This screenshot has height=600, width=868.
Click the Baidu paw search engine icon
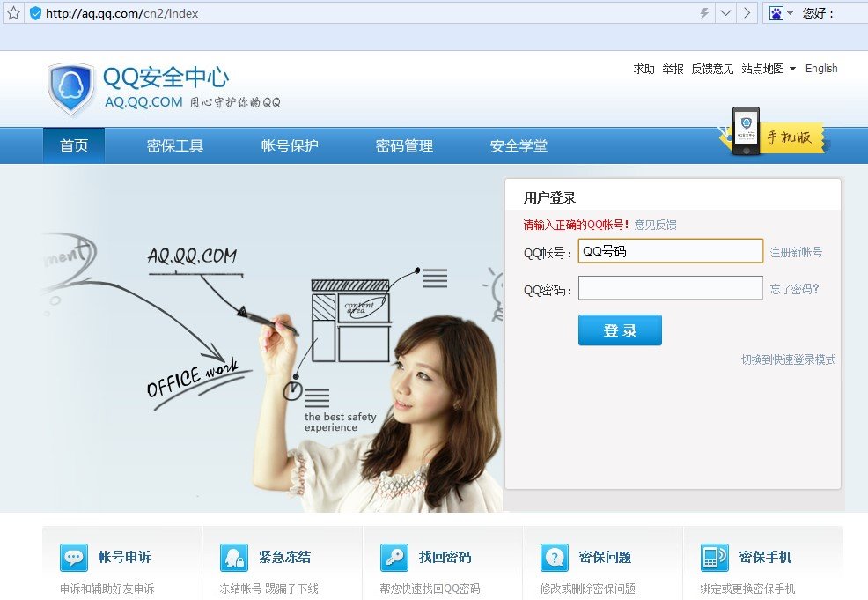(x=776, y=13)
